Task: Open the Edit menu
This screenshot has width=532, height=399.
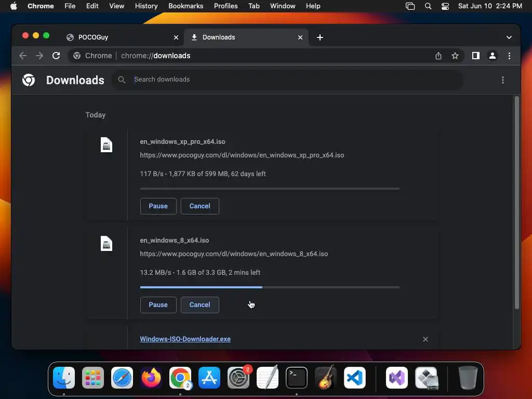Action: (92, 6)
